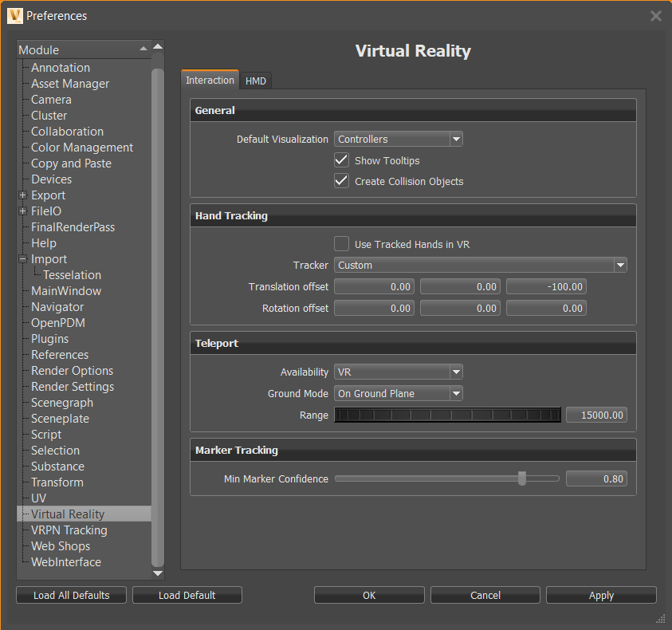Open the Tracker selection dropdown
This screenshot has width=672, height=630.
619,265
